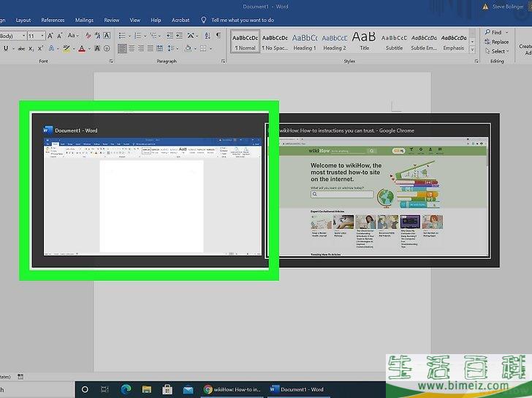Toggle Align Right
This screenshot has width=532, height=398.
click(x=141, y=48)
